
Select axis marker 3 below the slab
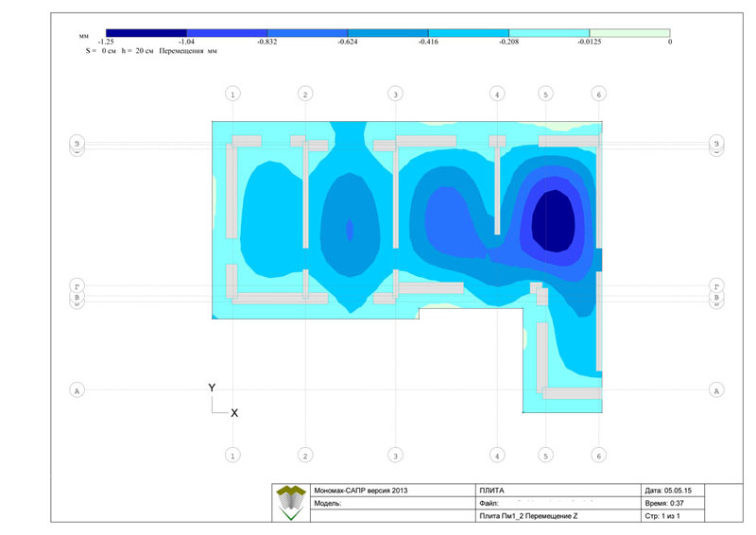[x=395, y=456]
